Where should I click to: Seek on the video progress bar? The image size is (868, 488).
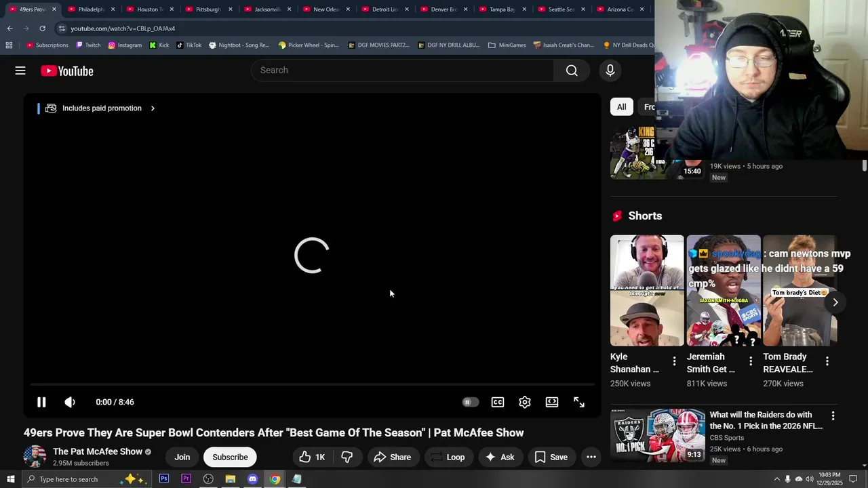tap(312, 384)
